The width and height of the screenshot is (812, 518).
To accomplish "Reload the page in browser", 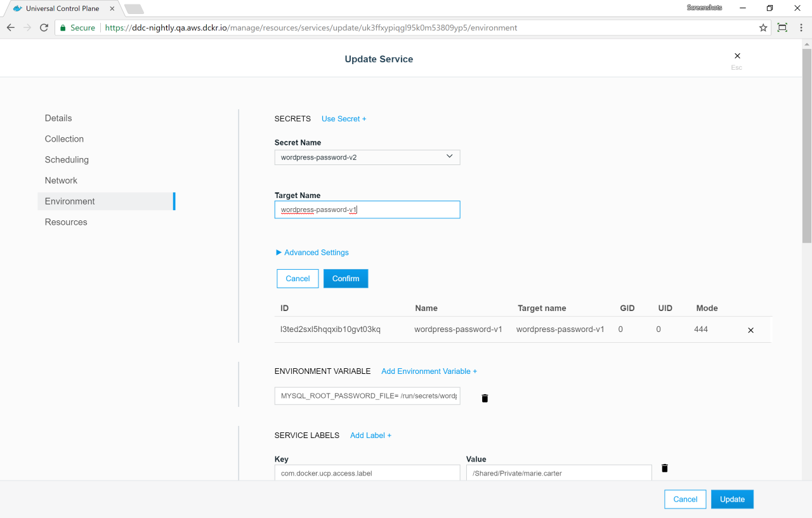I will [x=44, y=28].
